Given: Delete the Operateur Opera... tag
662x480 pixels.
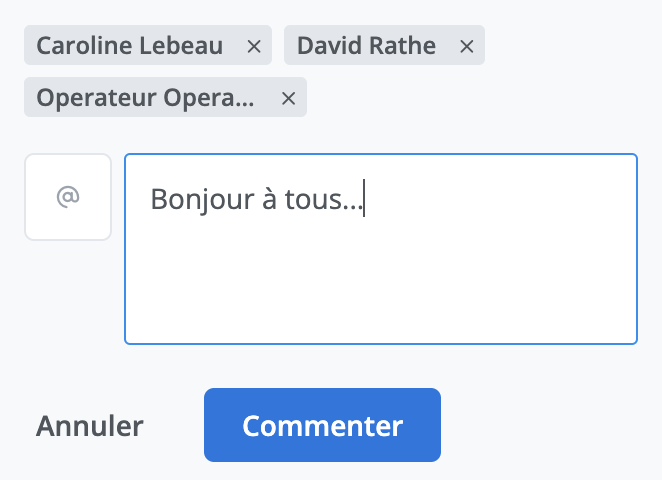Looking at the screenshot, I should coord(289,98).
